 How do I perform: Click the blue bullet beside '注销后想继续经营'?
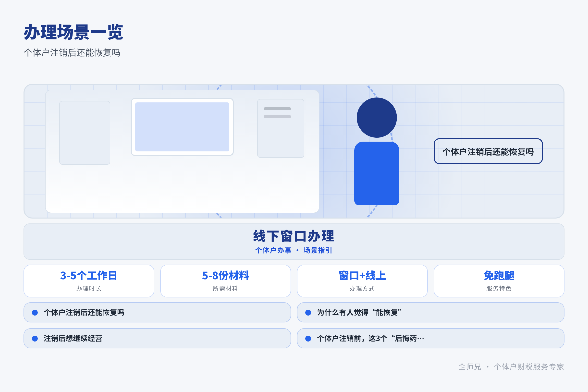35,339
